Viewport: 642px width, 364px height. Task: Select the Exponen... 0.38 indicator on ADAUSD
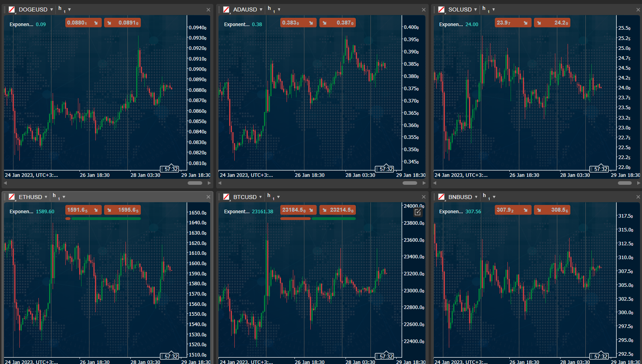pyautogui.click(x=243, y=25)
